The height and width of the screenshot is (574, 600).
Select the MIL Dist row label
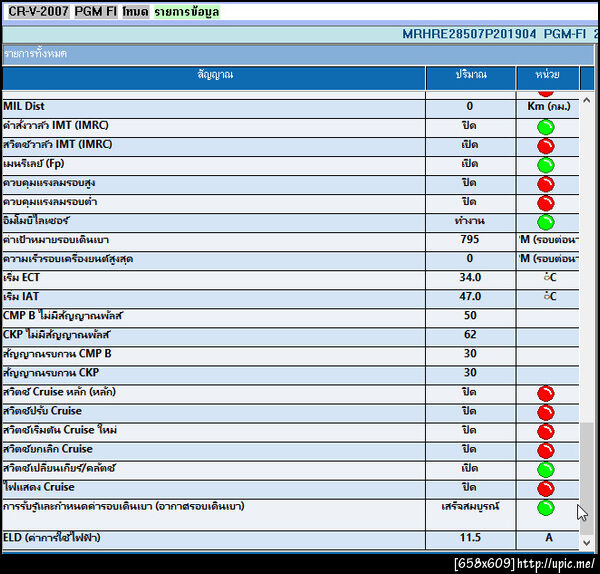pyautogui.click(x=24, y=106)
